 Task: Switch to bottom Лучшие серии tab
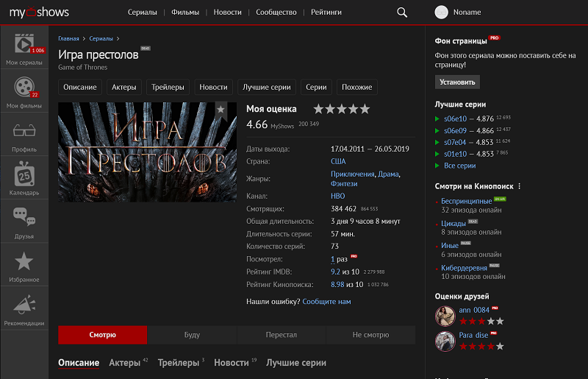click(x=296, y=363)
